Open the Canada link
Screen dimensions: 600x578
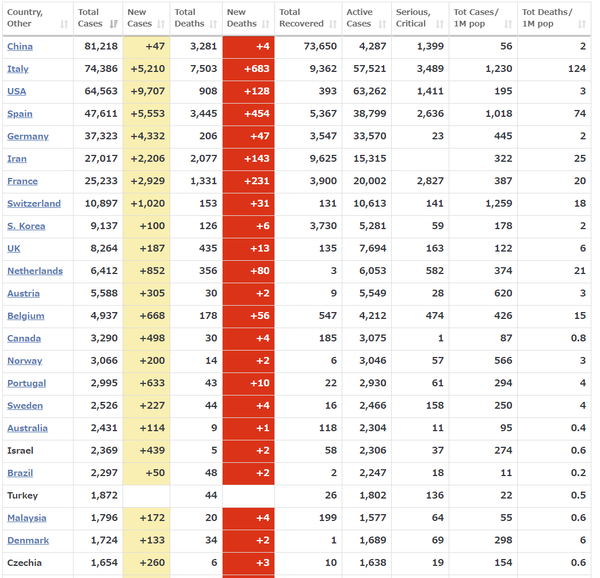(x=24, y=339)
